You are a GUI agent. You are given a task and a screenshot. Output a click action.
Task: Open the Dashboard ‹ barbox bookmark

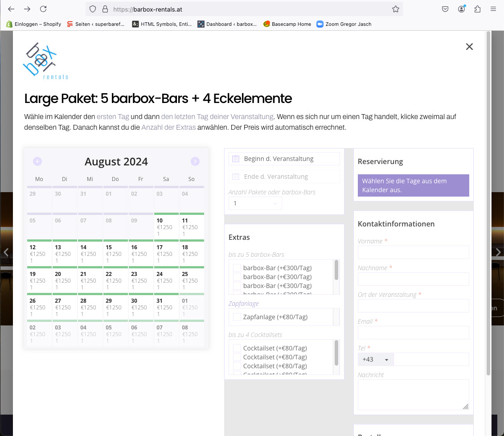[x=227, y=24]
